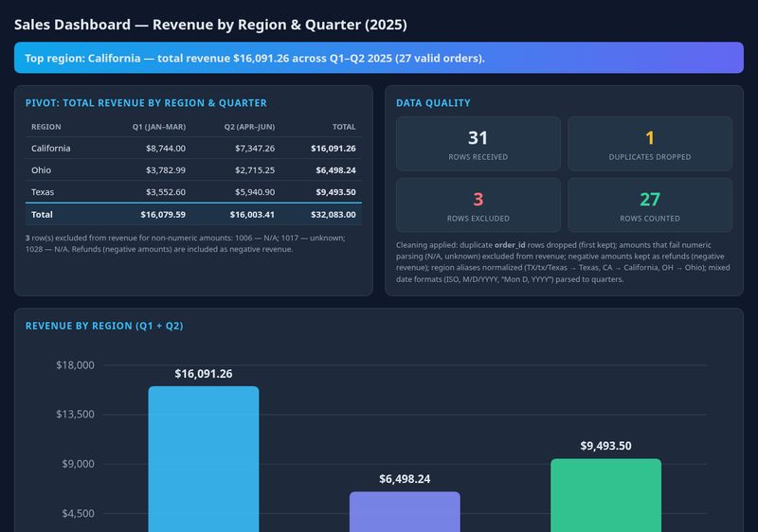Click the Q2 (APR–JUN) column header
758x532 pixels.
249,127
